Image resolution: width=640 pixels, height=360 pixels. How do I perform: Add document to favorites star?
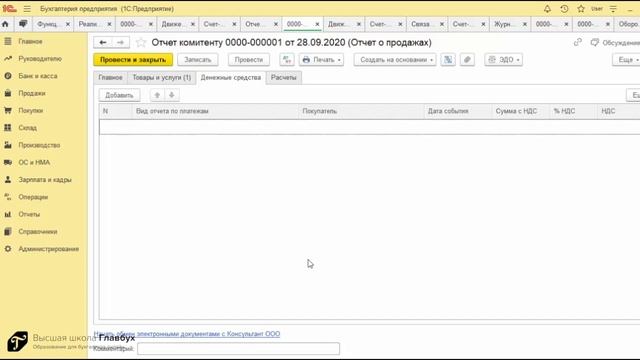(141, 42)
